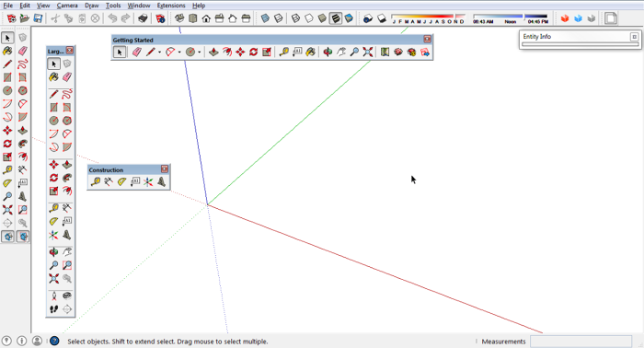Click the Geo-location status bar icon
644x348 pixels.
(7, 341)
